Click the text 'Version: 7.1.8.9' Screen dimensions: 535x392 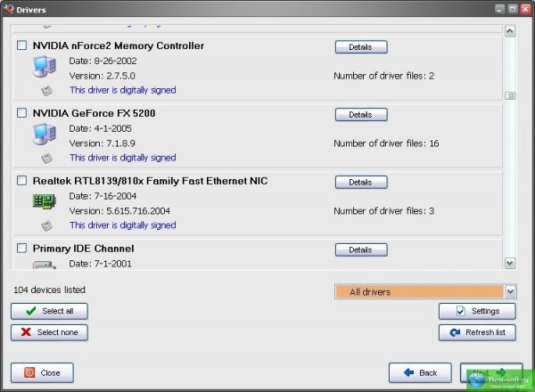pos(103,143)
